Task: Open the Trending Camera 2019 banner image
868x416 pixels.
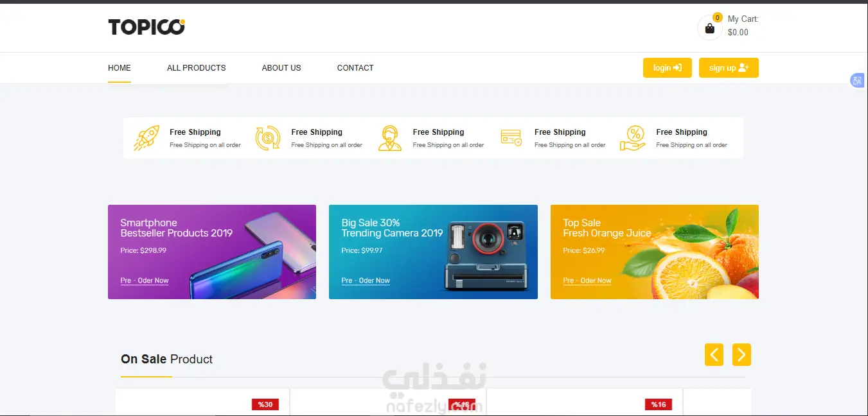Action: click(x=433, y=252)
